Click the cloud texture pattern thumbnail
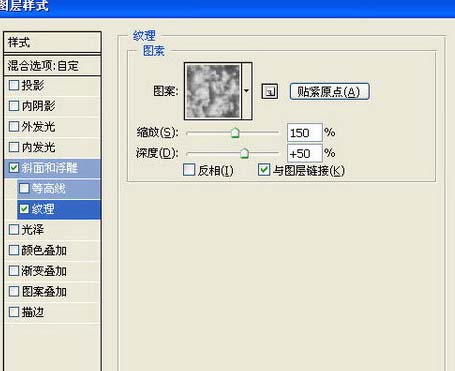Viewport: 455px width, 371px height. coord(213,91)
